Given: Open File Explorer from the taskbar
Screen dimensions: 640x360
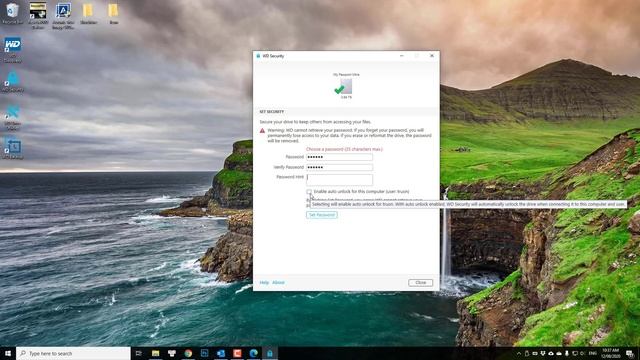Looking at the screenshot, I should coord(155,353).
